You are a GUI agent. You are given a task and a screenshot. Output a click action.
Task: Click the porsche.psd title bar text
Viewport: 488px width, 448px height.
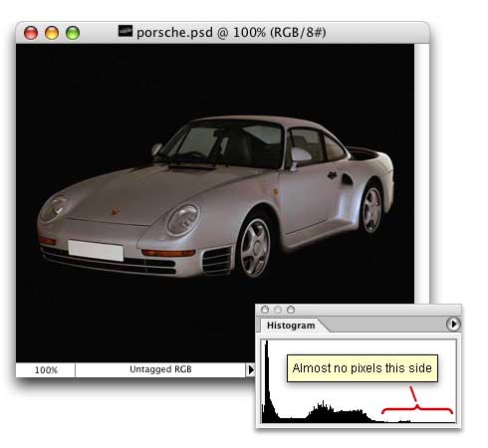(x=231, y=33)
